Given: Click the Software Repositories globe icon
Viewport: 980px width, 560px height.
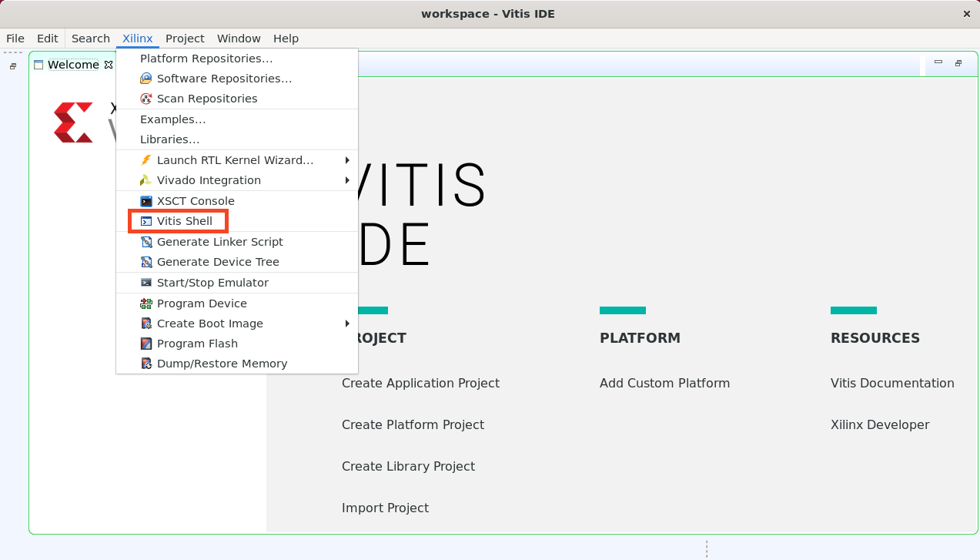Looking at the screenshot, I should pyautogui.click(x=145, y=78).
